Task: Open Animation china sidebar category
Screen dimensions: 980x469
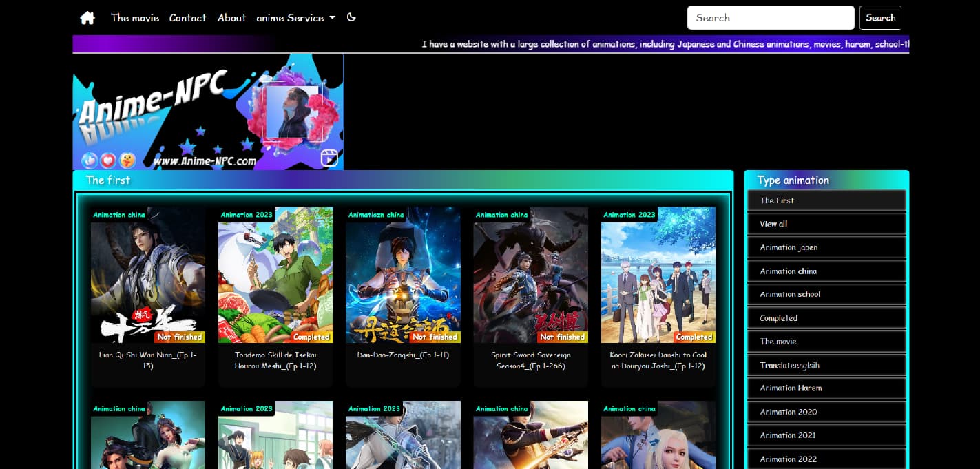Action: tap(826, 271)
